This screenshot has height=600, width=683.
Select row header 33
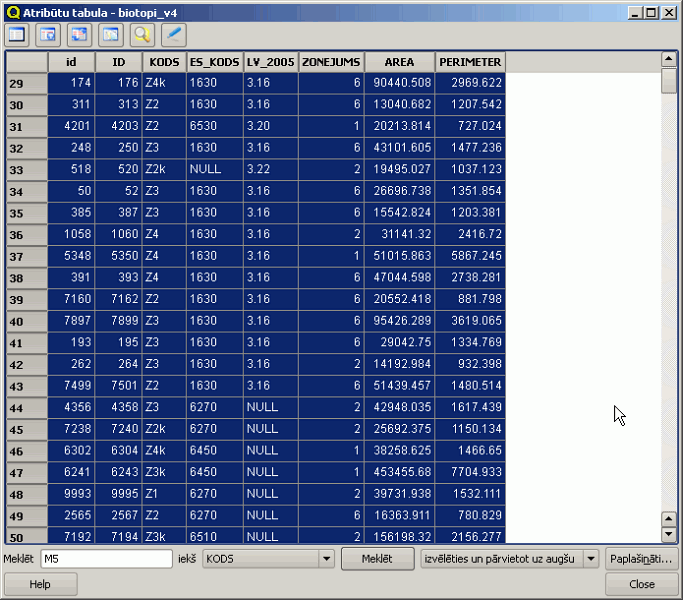coord(27,169)
